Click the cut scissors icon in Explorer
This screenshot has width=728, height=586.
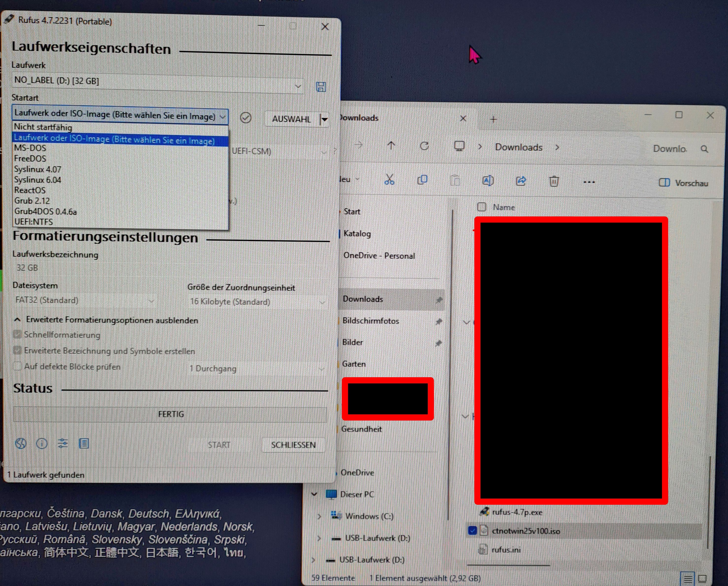point(389,180)
